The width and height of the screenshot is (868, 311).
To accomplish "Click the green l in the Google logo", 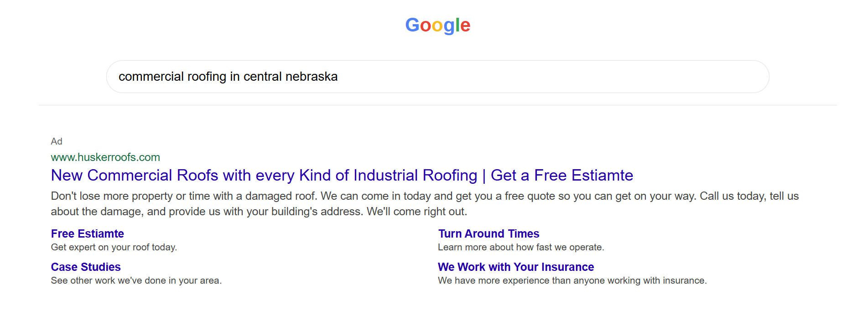I will point(457,24).
